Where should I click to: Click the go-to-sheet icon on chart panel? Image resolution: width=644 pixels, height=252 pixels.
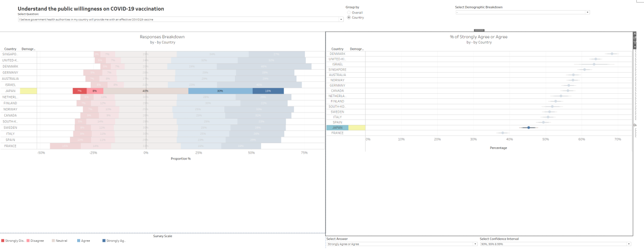pos(635,38)
